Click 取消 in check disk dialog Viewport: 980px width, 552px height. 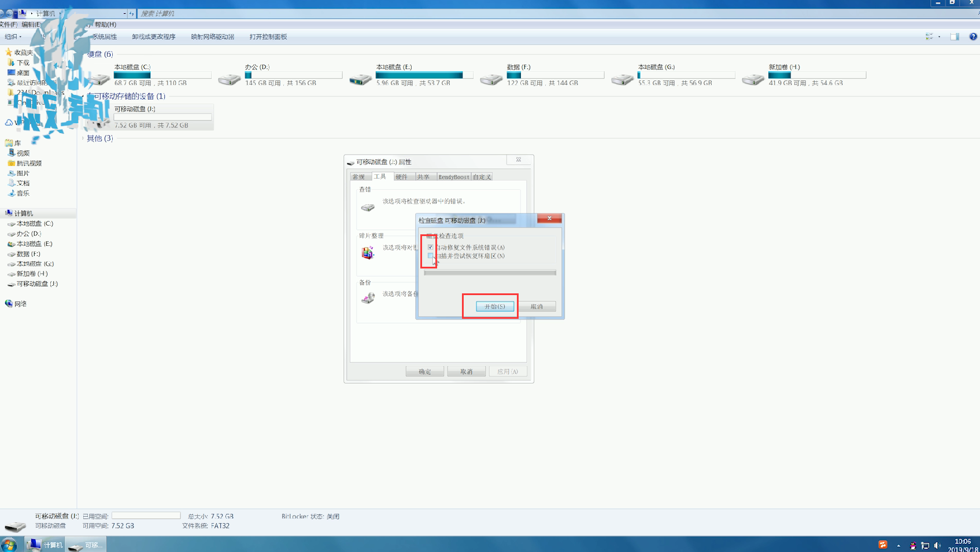(x=537, y=307)
